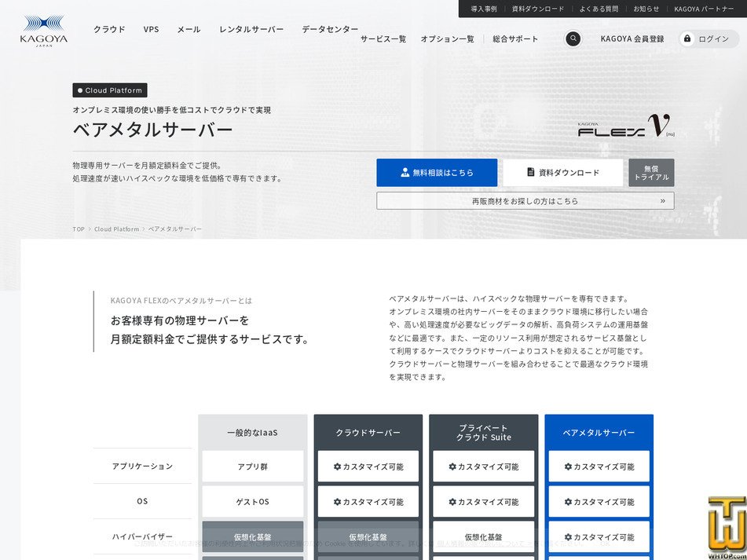Click 仮想化基盤 in プライベートクラウド Suite column

484,536
